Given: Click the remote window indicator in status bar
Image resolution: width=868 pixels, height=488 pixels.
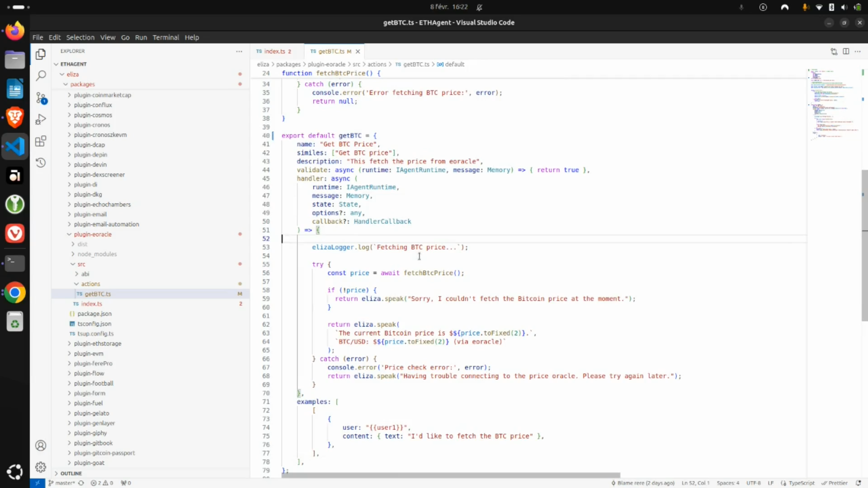Looking at the screenshot, I should (x=38, y=483).
